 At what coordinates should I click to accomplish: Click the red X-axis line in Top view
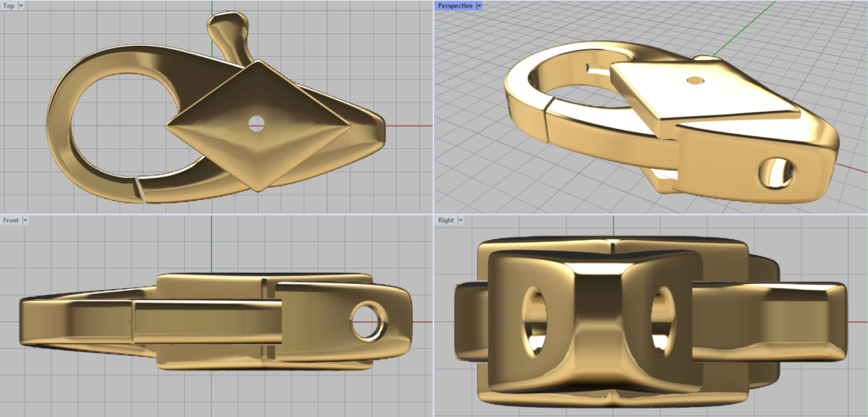[407, 125]
